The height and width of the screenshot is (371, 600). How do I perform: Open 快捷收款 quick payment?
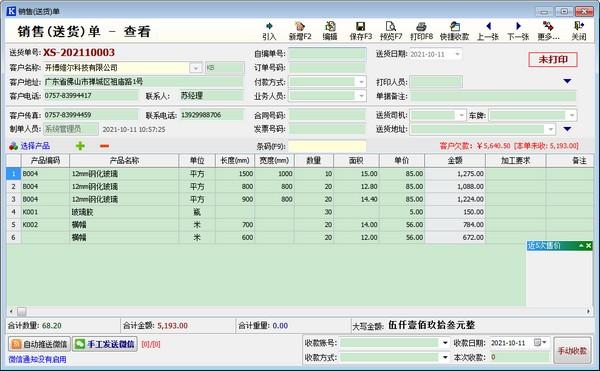point(454,31)
